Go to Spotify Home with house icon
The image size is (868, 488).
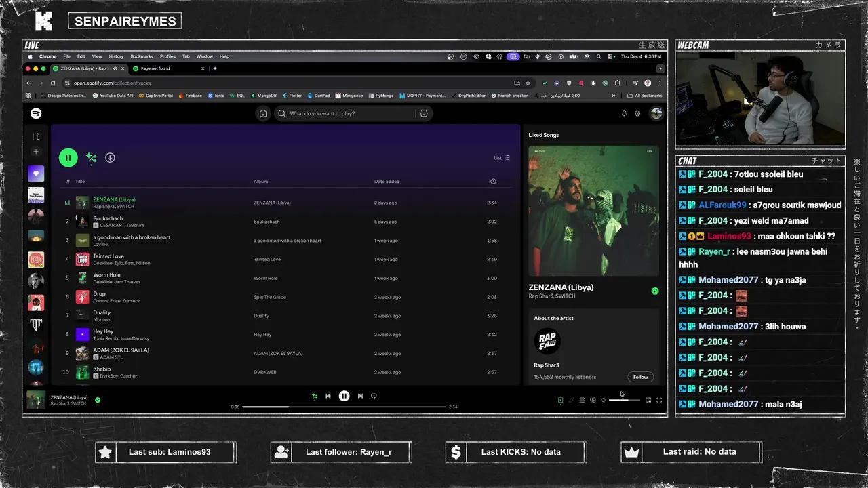(x=263, y=113)
